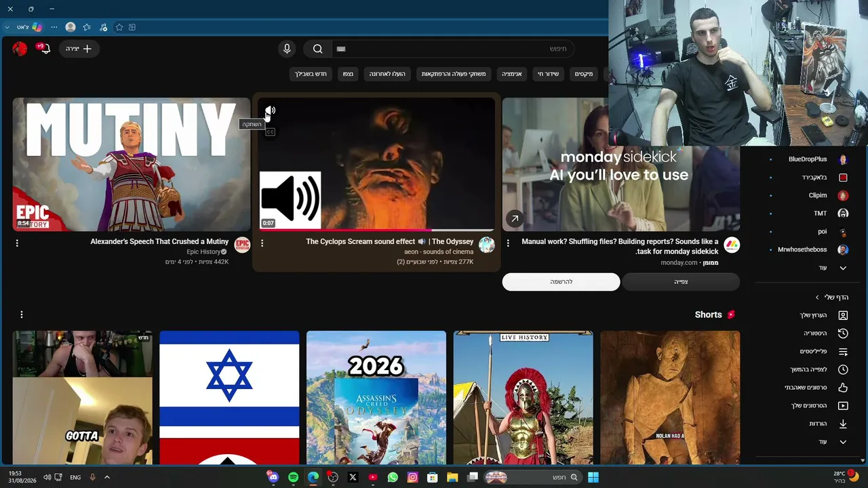Focus the YouTube search box
868x488 pixels.
click(453, 49)
